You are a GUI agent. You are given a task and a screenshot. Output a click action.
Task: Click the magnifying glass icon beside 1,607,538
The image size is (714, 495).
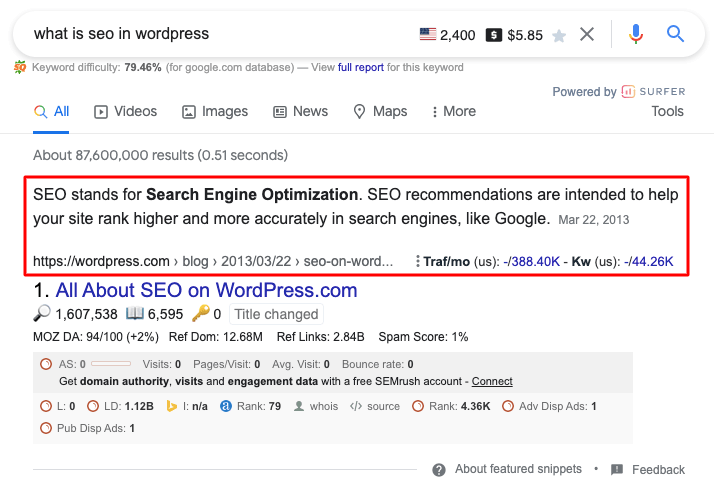[42, 314]
